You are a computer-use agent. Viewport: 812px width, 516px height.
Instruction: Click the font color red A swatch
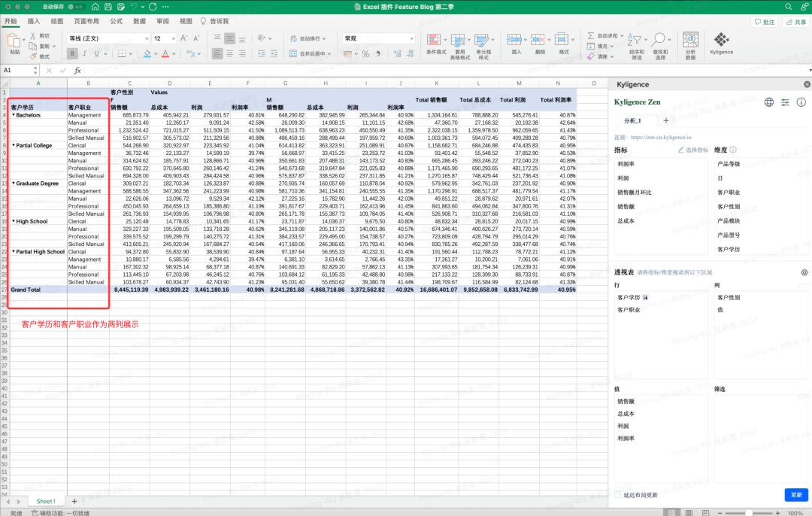(x=166, y=53)
